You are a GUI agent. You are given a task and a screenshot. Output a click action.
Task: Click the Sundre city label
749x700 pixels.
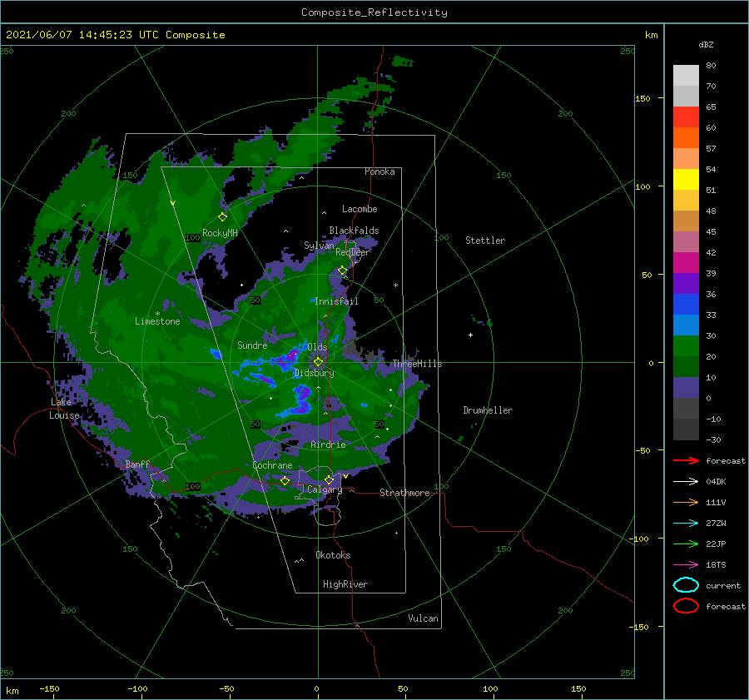click(252, 345)
